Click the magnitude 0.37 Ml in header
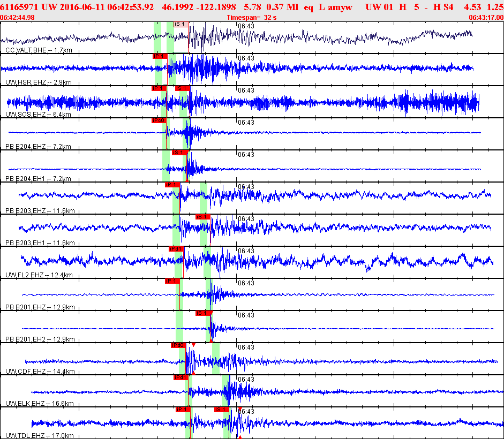 tap(282, 7)
